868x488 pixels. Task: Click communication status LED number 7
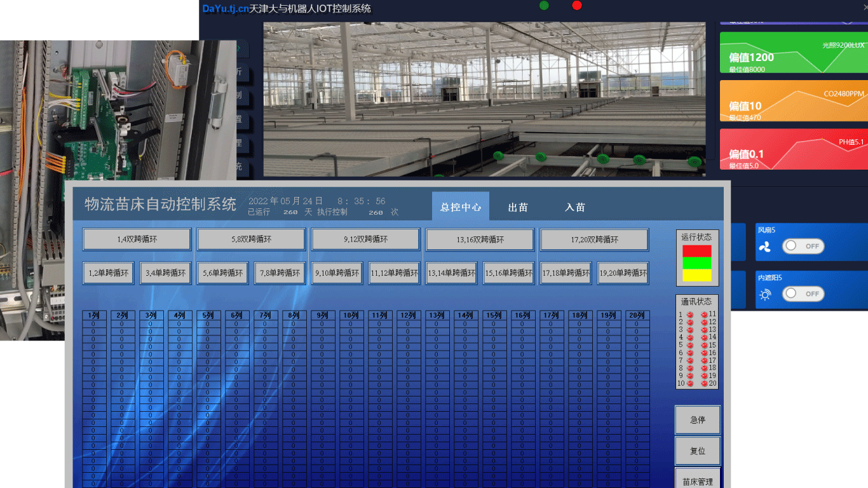(x=690, y=360)
